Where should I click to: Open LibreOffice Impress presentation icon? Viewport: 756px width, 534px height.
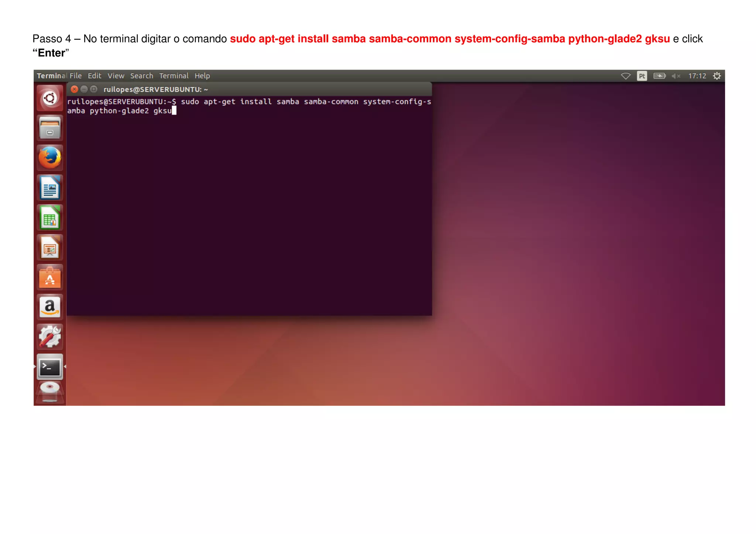50,247
